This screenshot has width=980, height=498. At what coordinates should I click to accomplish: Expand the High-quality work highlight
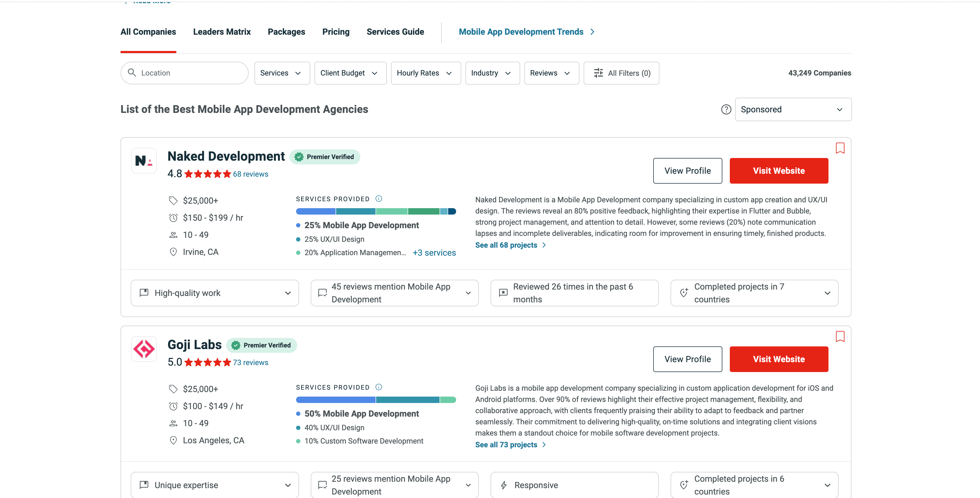click(214, 293)
